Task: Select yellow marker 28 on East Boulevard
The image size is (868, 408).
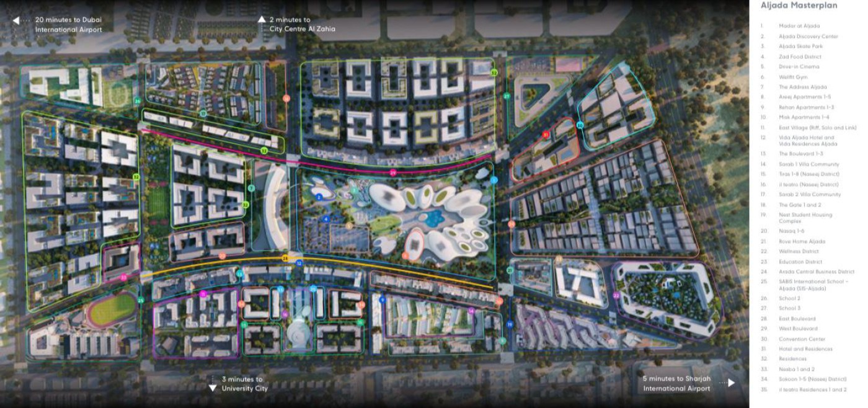Action: click(x=285, y=258)
